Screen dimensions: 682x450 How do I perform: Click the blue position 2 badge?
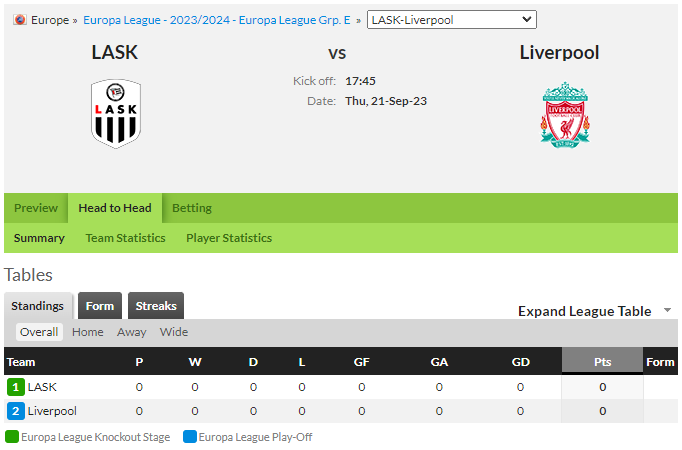pyautogui.click(x=16, y=411)
